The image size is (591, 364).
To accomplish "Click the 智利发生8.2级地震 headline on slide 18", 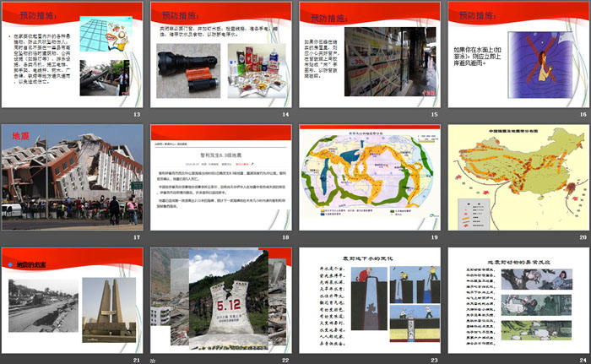I will pos(221,155).
